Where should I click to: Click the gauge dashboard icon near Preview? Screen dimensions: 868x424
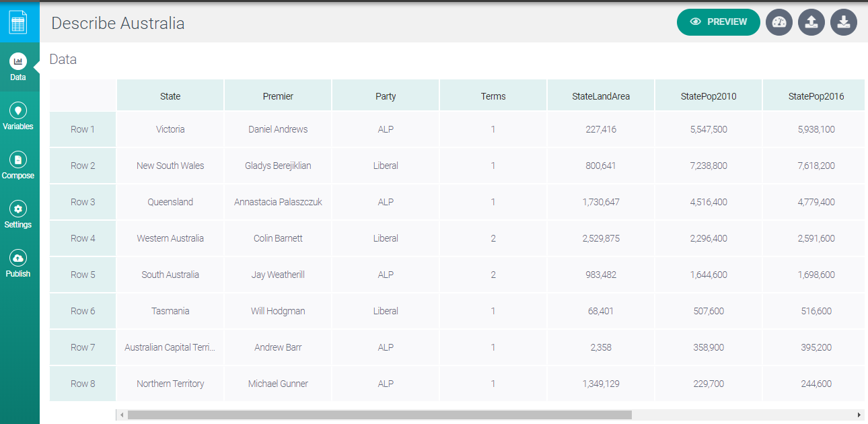[779, 22]
